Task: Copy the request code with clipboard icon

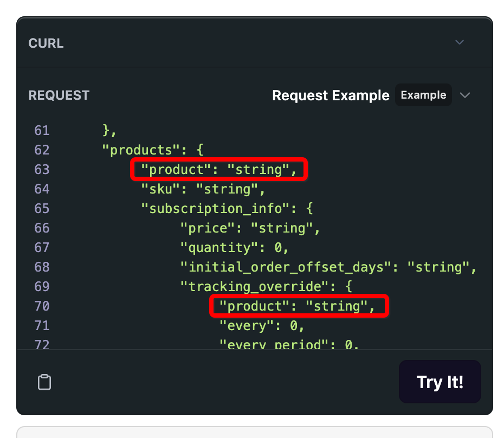Action: coord(44,382)
